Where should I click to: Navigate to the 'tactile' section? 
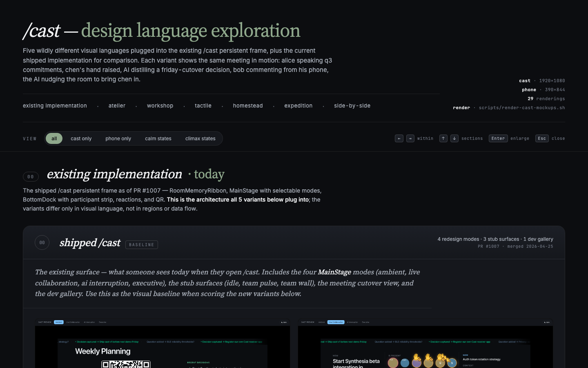203,105
